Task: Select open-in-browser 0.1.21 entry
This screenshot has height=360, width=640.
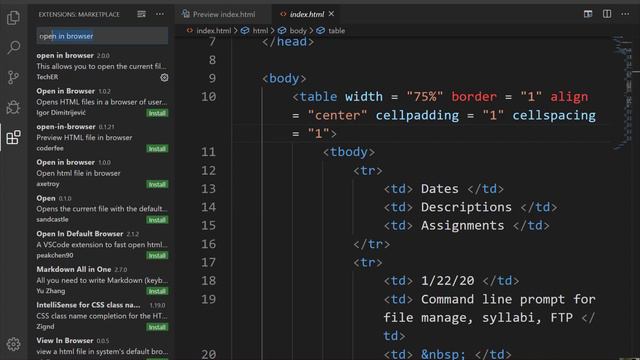Action: (x=102, y=138)
